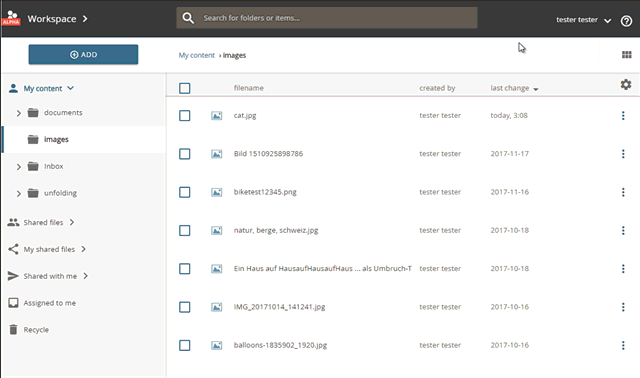The width and height of the screenshot is (640, 378).
Task: Open help question mark icon
Action: click(626, 20)
